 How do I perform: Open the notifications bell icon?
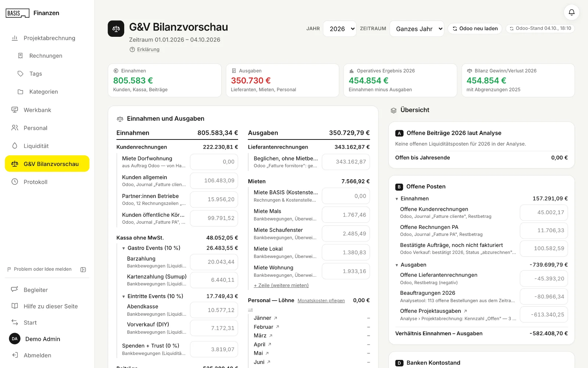pos(571,13)
